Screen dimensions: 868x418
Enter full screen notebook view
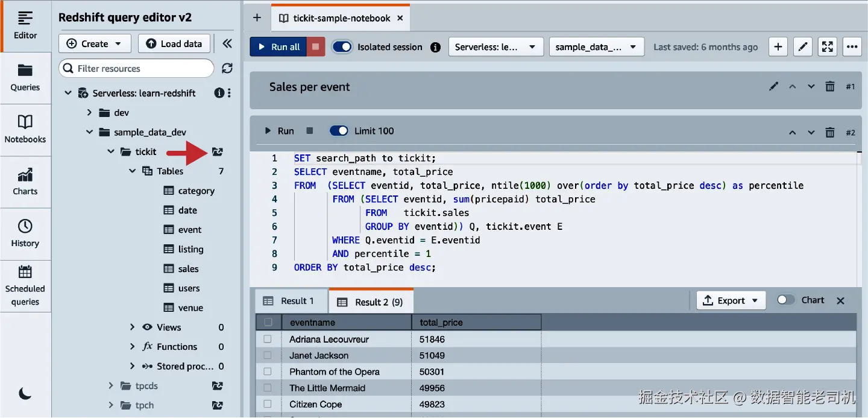pos(827,46)
